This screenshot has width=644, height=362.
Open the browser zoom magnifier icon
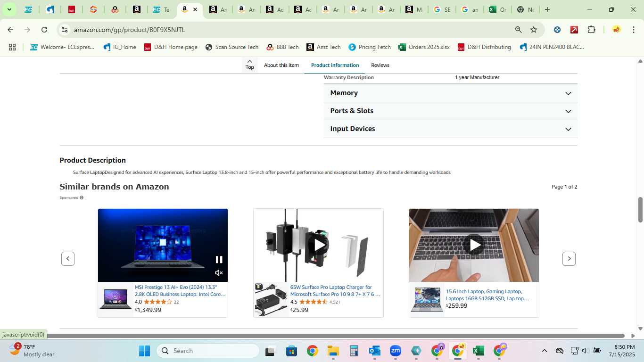point(519,30)
